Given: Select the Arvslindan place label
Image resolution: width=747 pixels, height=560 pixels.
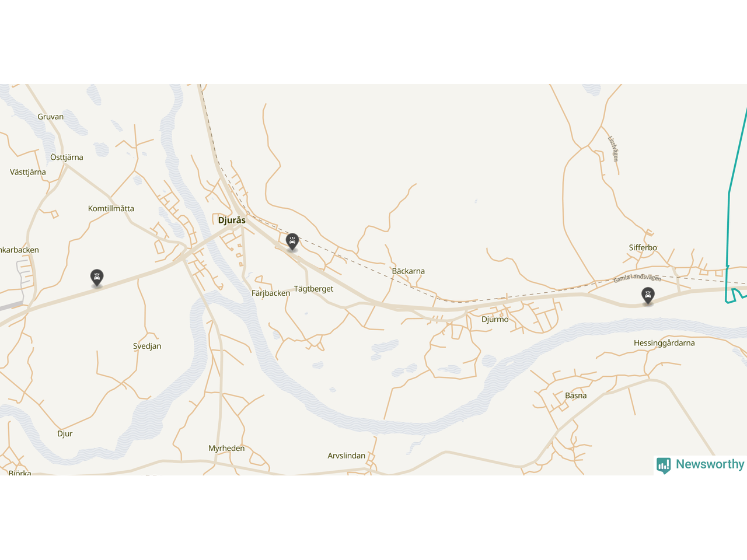Looking at the screenshot, I should (x=347, y=456).
